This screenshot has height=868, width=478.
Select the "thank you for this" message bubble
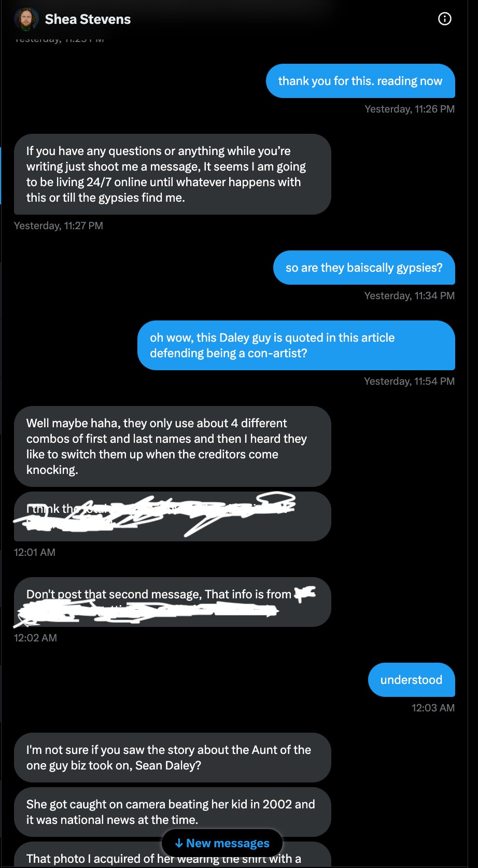pyautogui.click(x=360, y=81)
